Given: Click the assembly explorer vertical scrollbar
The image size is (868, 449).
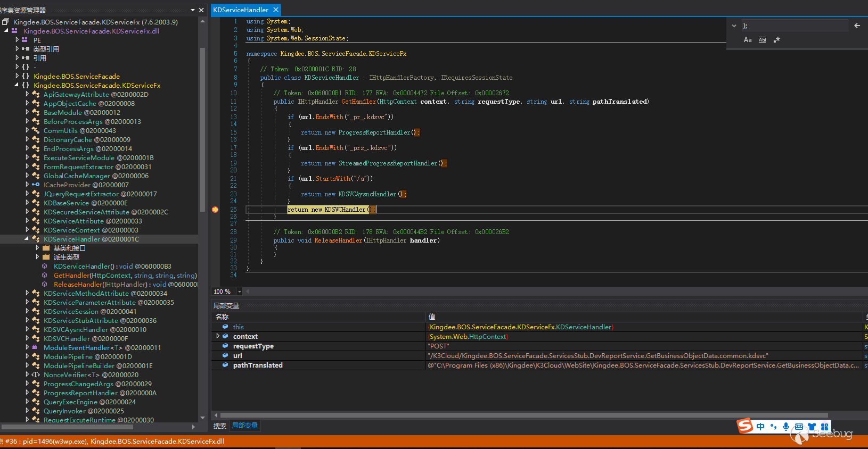Looking at the screenshot, I should coord(202,130).
